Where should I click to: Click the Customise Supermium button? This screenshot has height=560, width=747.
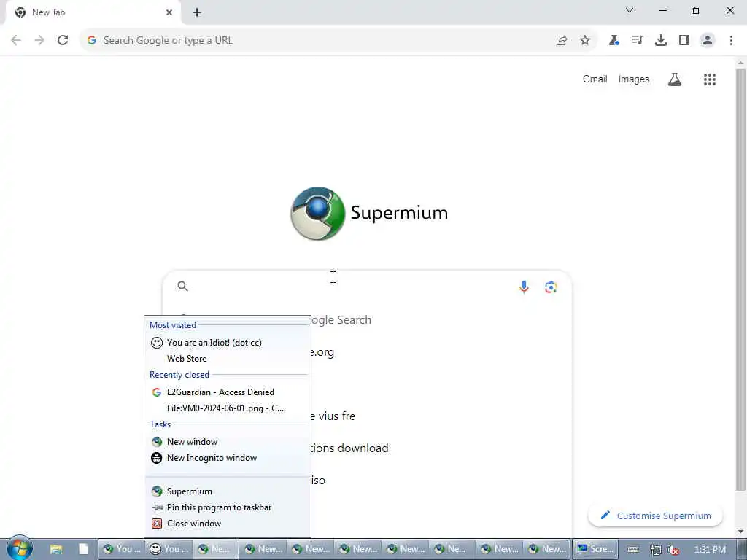coord(656,516)
